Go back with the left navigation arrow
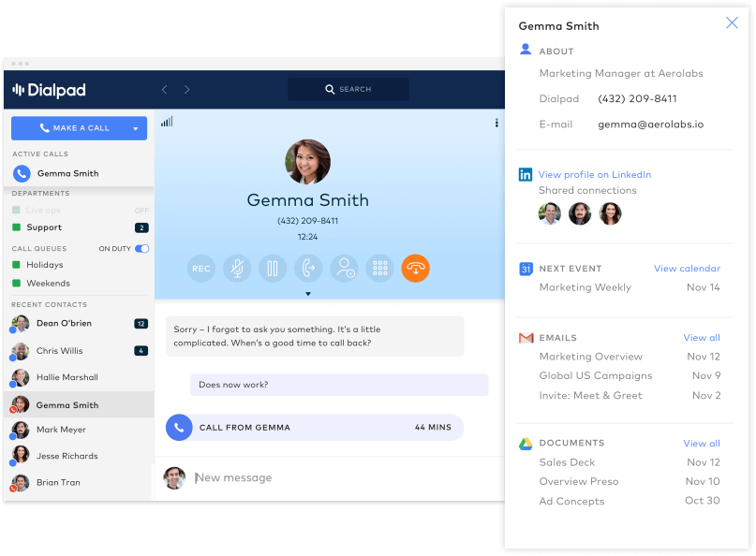The image size is (756, 556). click(165, 90)
